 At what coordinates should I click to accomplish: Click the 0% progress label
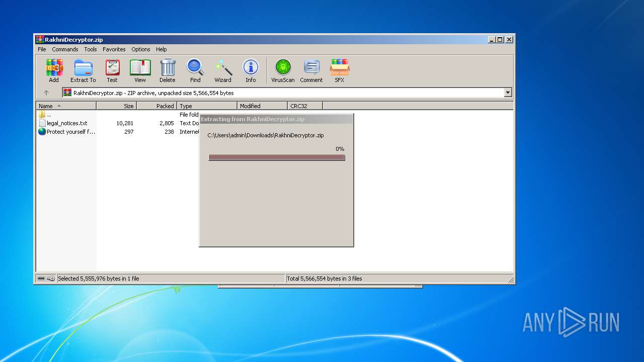pos(340,149)
